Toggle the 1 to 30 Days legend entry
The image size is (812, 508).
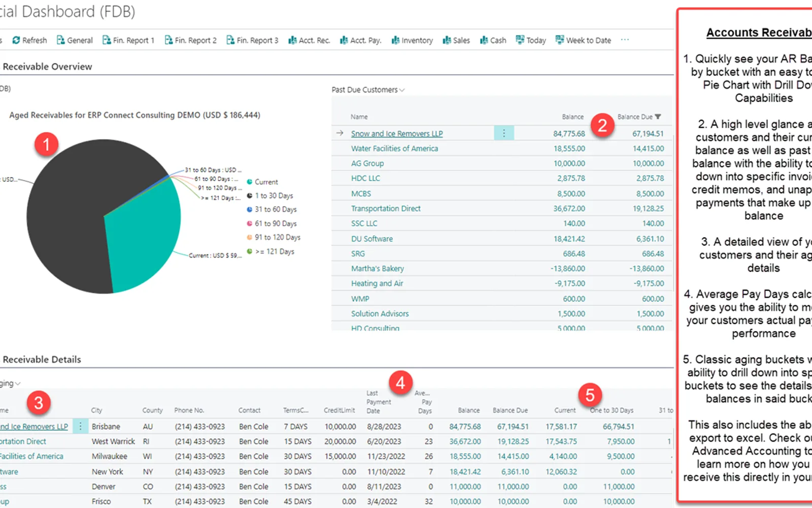(x=270, y=196)
